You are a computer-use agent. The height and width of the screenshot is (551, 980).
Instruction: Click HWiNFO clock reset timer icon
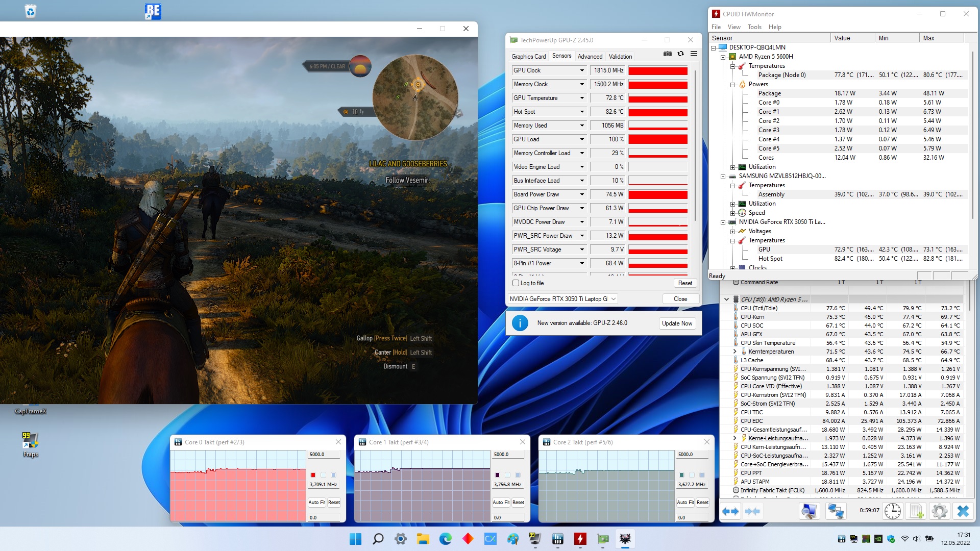(x=892, y=511)
